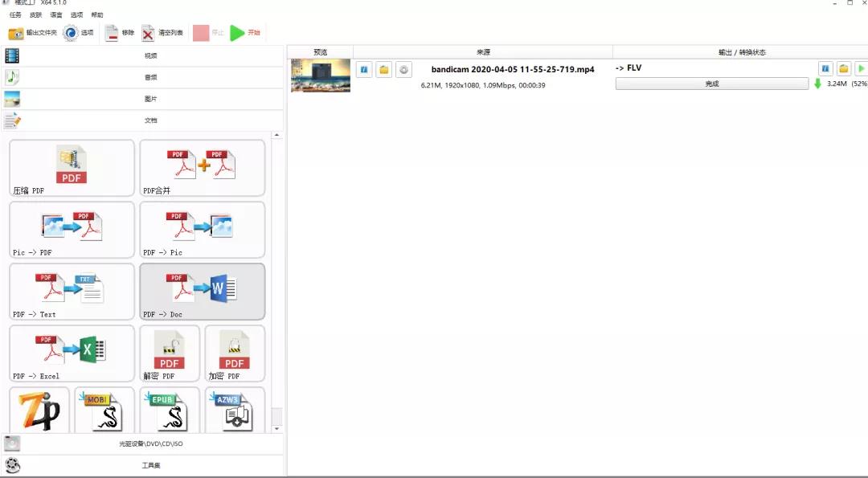The image size is (868, 478).
Task: Collapse the 文档 document category panel
Action: click(143, 121)
